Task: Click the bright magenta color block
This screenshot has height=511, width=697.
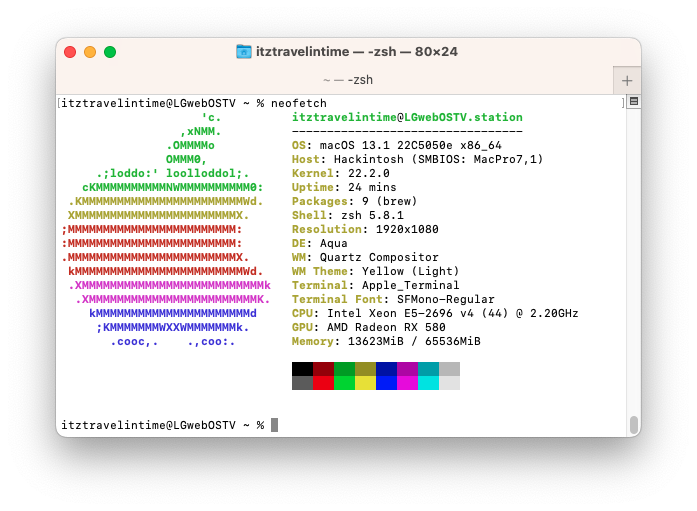Action: (x=407, y=383)
